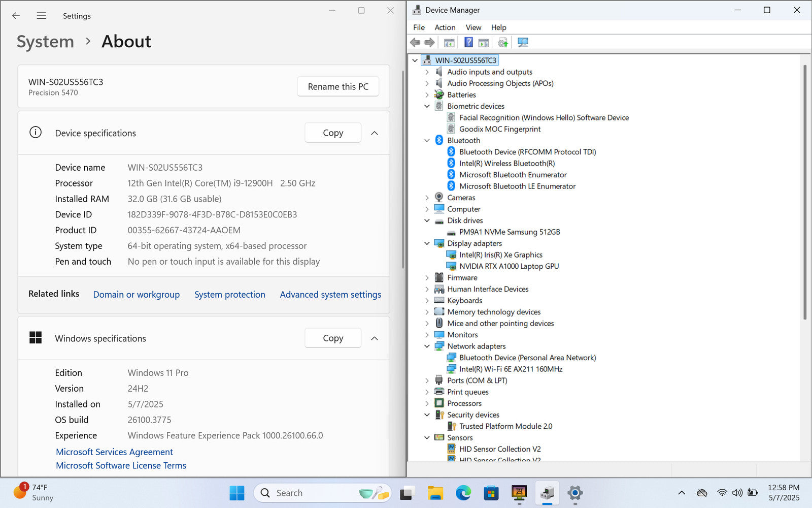Copy the Windows specifications
This screenshot has height=508, width=812.
(333, 338)
